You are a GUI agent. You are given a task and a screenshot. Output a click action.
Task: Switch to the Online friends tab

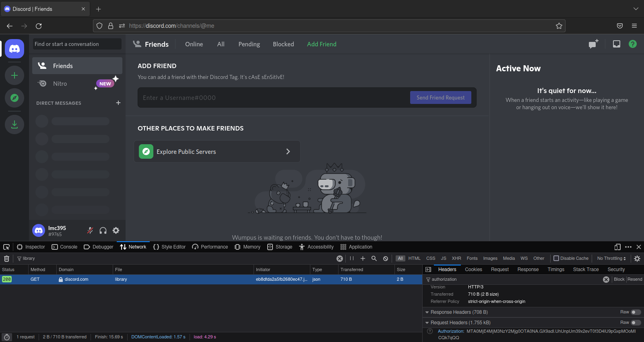[x=194, y=44]
